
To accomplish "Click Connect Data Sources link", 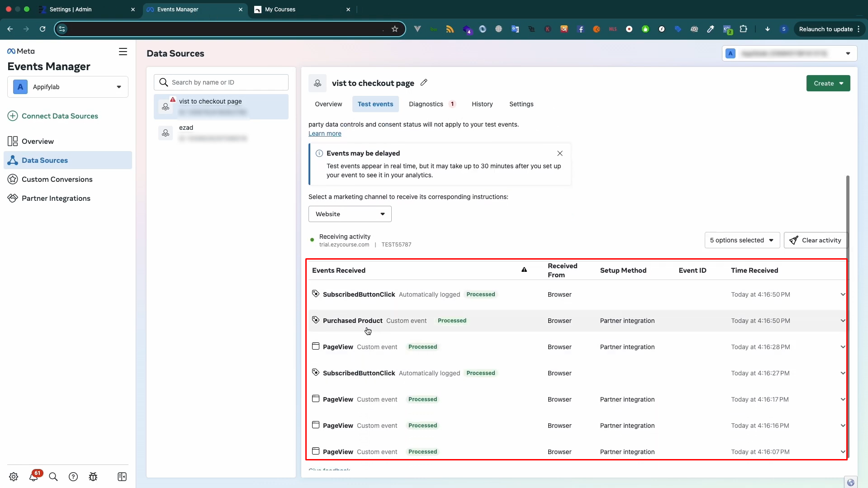I will coord(53,116).
